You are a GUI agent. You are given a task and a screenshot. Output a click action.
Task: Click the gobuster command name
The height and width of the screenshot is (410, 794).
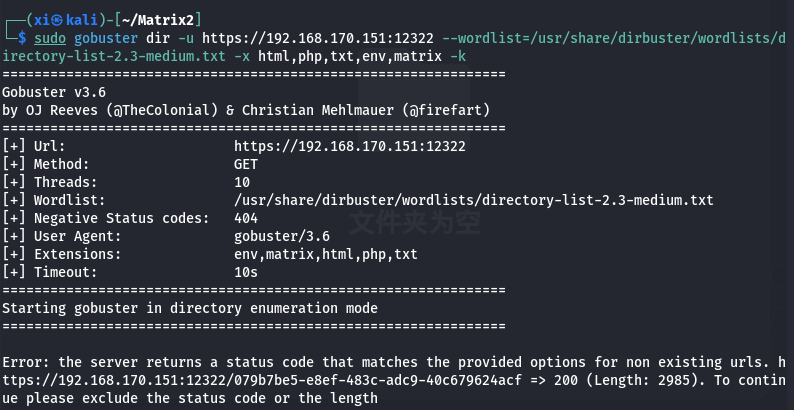tap(106, 38)
